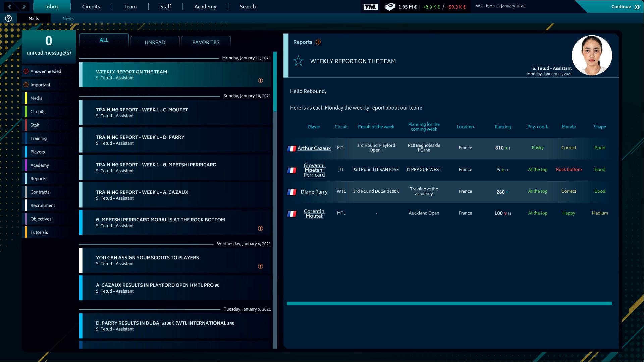Switch to the UNREAD tab

[x=155, y=42]
